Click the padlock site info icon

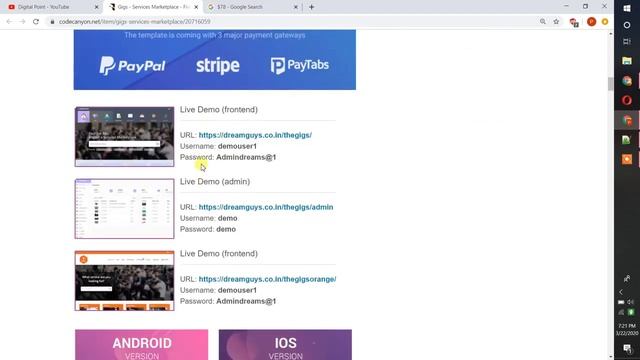coord(52,22)
